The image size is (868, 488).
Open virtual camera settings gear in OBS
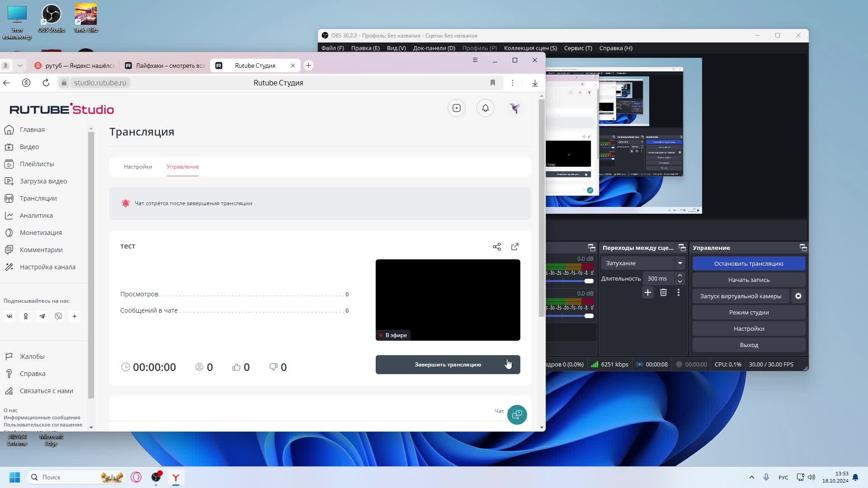coord(798,296)
